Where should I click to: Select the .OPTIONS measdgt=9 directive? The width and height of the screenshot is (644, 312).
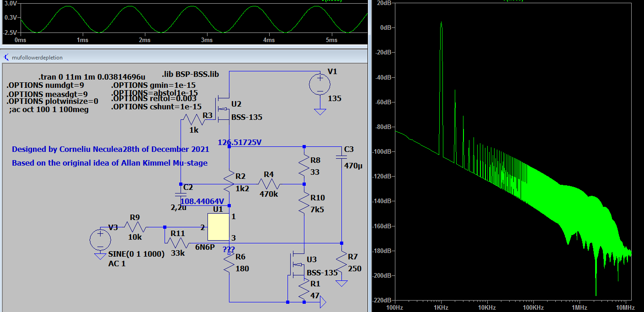pyautogui.click(x=47, y=94)
